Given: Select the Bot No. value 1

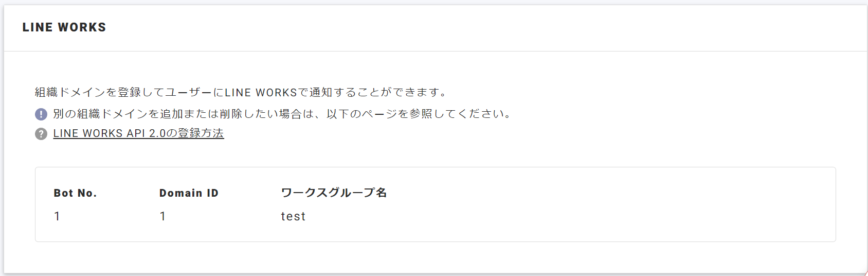Looking at the screenshot, I should (57, 216).
